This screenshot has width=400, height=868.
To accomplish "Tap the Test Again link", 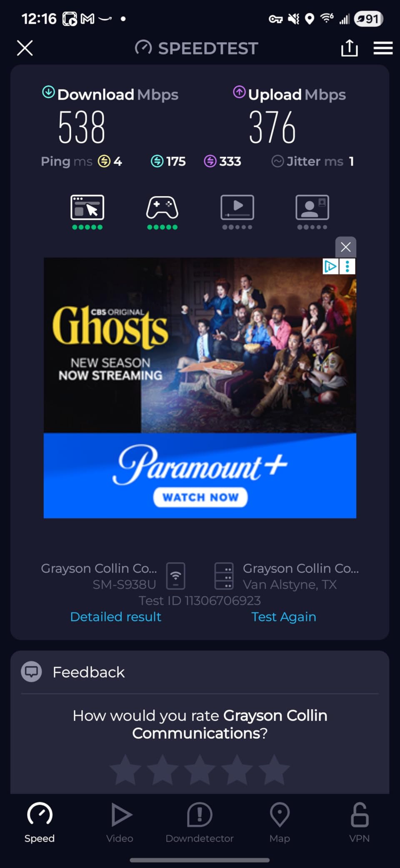I will click(284, 616).
